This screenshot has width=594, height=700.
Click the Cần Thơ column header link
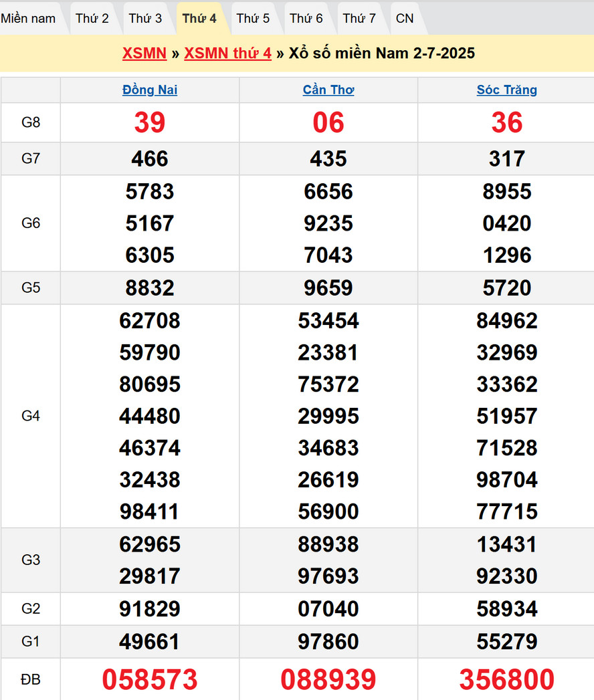tap(328, 90)
